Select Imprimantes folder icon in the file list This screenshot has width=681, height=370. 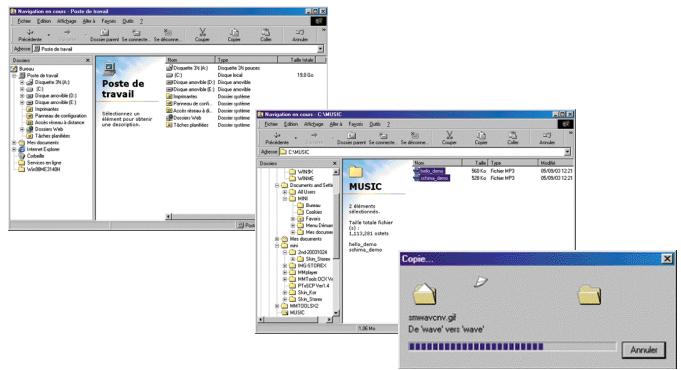pos(169,96)
